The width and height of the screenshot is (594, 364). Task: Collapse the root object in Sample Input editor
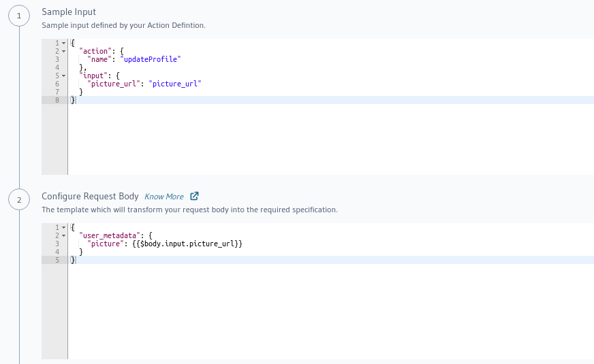click(x=64, y=44)
